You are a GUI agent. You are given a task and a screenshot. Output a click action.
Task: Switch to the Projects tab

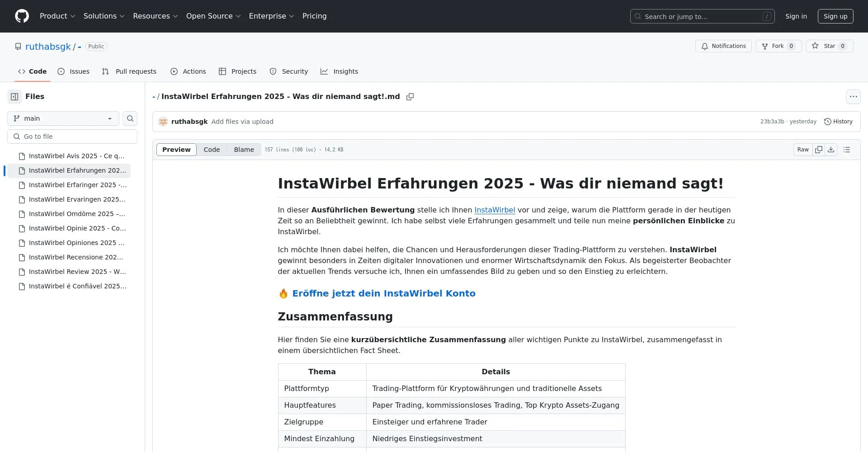(x=237, y=71)
